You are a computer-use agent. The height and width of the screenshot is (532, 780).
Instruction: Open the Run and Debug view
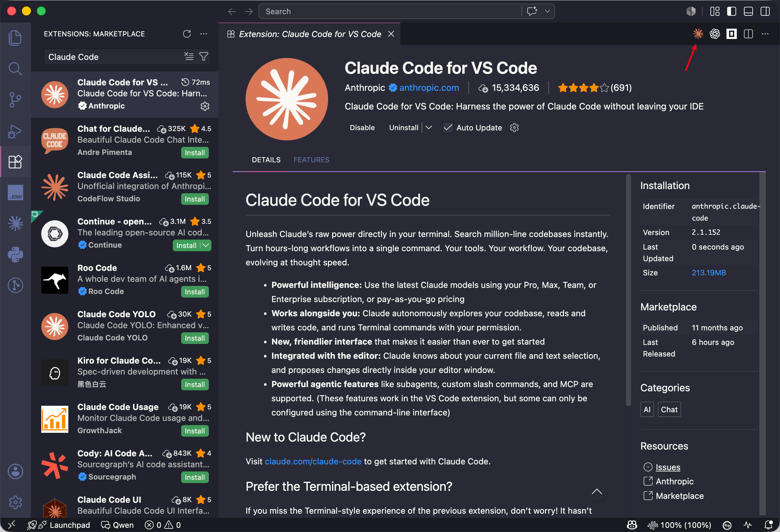pyautogui.click(x=15, y=131)
